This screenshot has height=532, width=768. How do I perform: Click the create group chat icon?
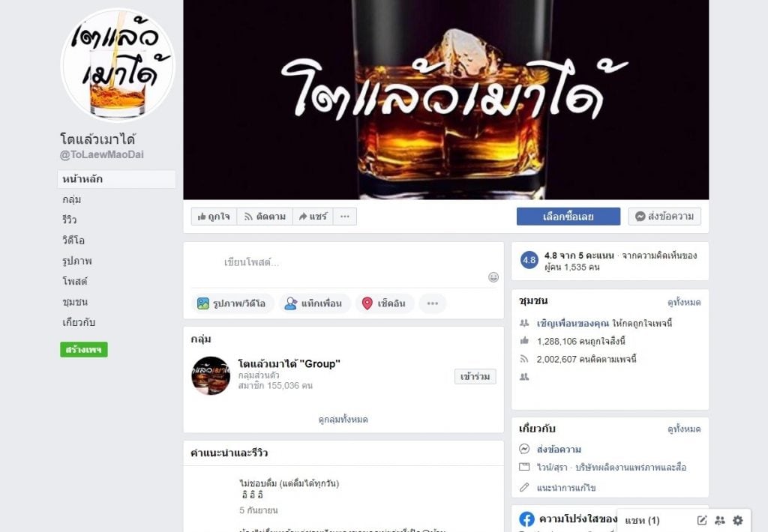point(719,520)
